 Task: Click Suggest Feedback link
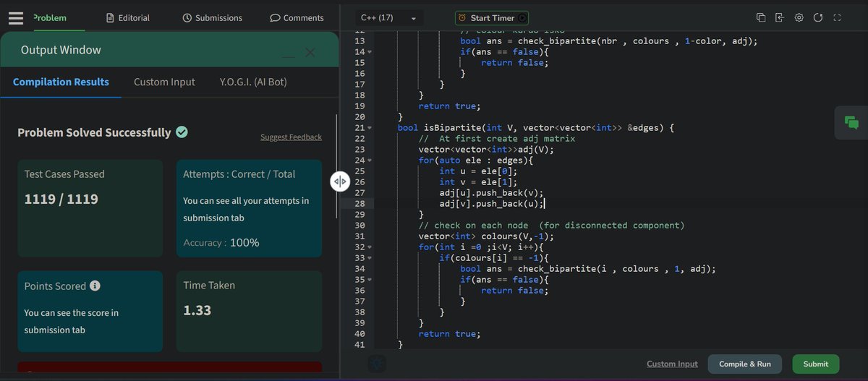291,137
